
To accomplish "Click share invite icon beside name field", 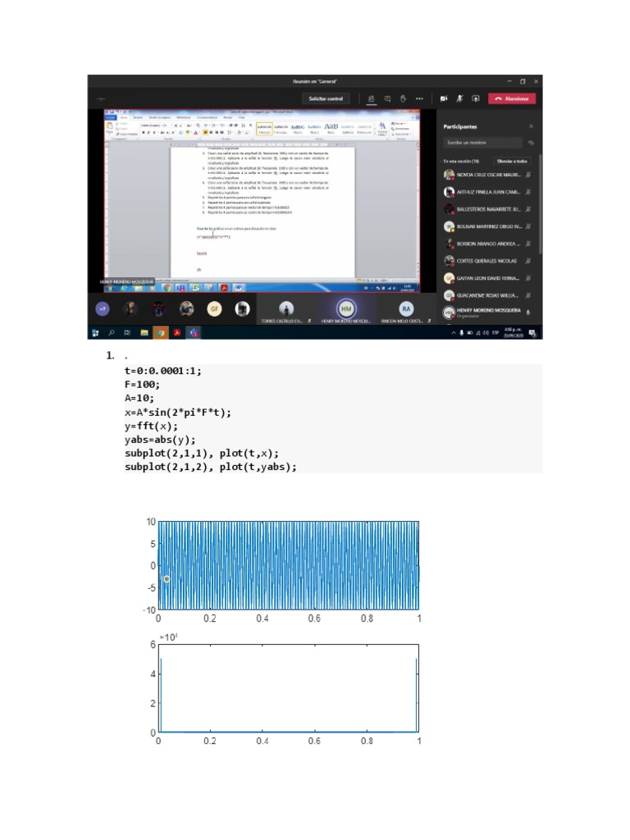I will (532, 143).
